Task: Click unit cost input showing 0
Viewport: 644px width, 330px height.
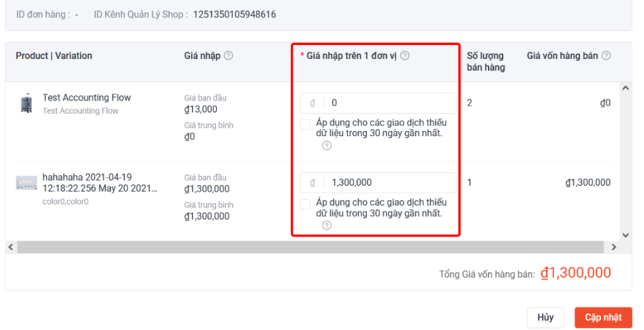Action: point(390,103)
